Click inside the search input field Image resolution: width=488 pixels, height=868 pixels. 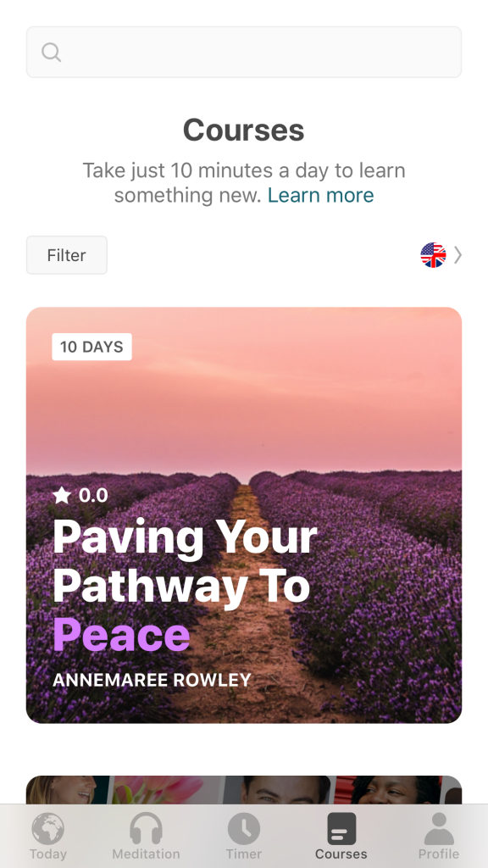coord(244,52)
